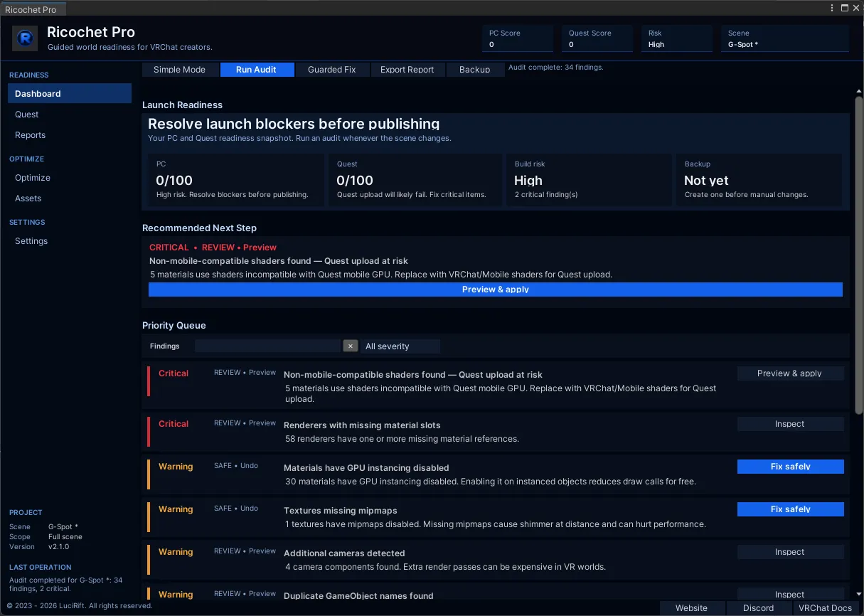The image size is (864, 616).
Task: Open the Reports sidebar page
Action: 70,134
